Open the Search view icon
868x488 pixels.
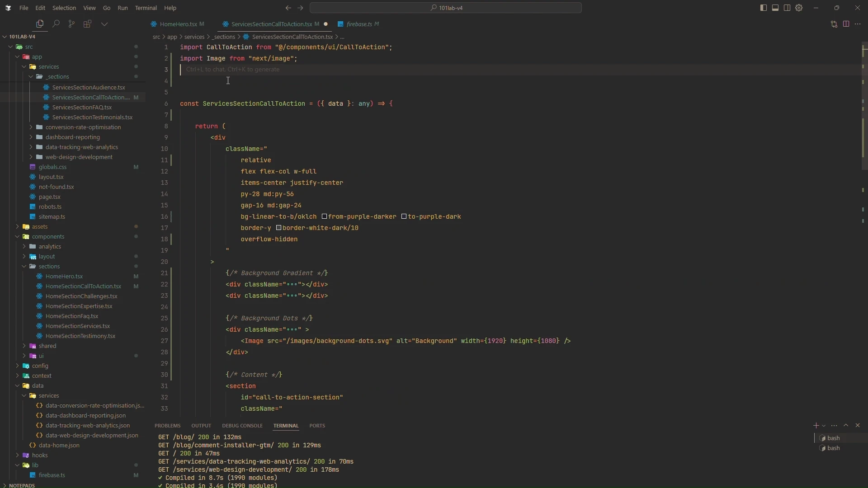pyautogui.click(x=56, y=24)
